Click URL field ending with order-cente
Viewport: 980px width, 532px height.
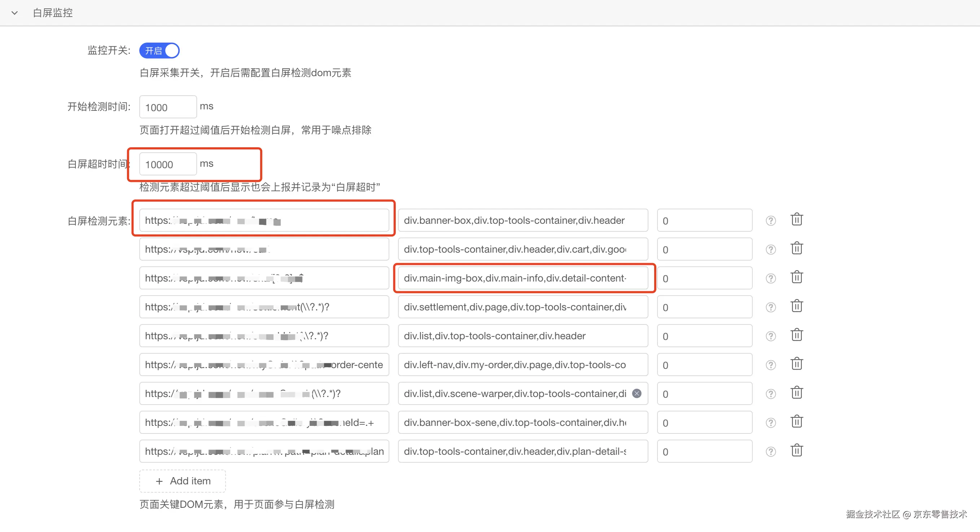264,365
